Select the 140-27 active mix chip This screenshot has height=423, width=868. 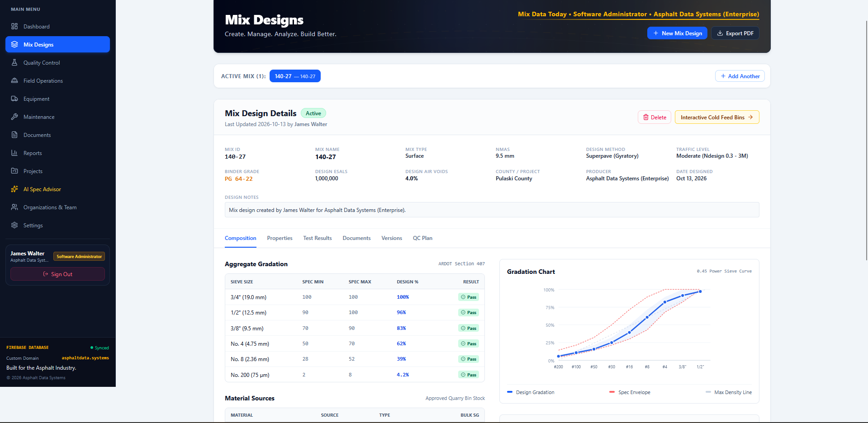click(295, 76)
